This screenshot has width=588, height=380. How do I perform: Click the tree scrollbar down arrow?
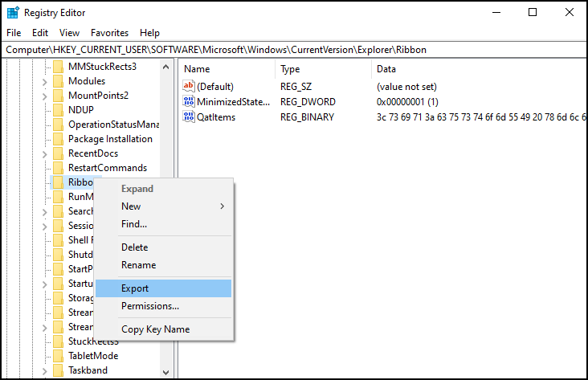pos(165,373)
